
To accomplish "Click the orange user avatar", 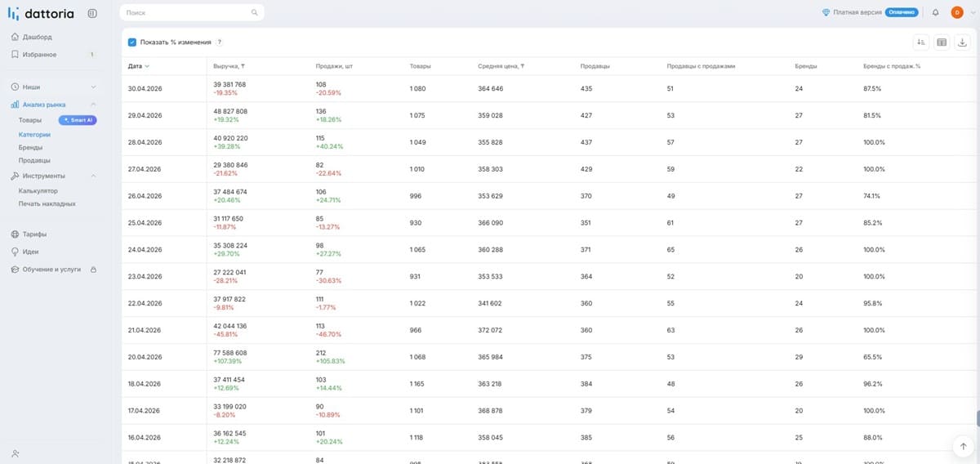I will [x=957, y=12].
